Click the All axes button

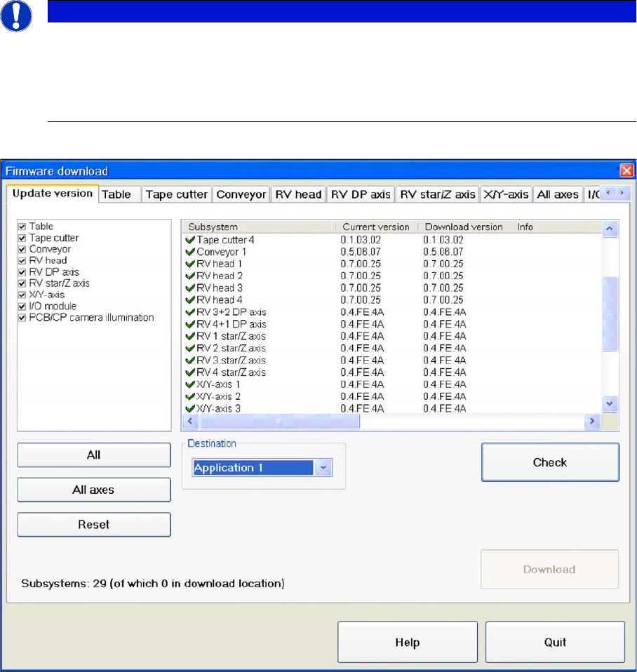point(94,490)
